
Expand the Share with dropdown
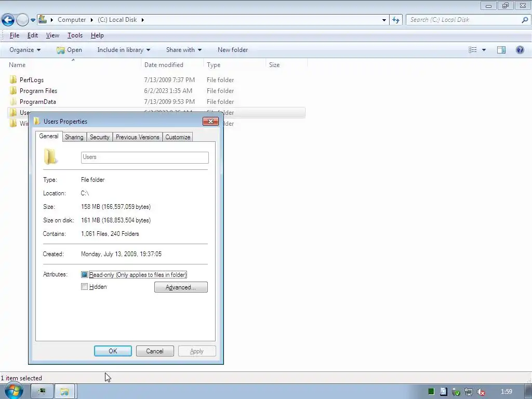[x=184, y=50]
